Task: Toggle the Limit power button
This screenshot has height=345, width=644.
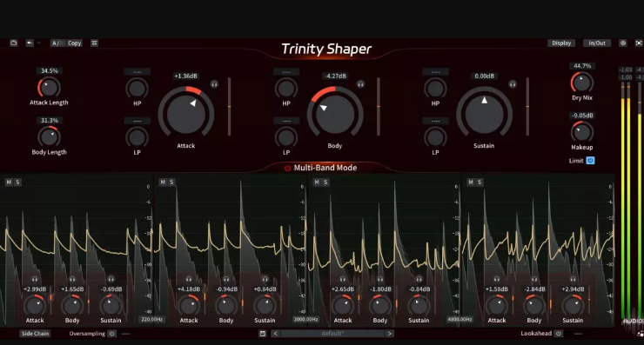Action: click(590, 161)
